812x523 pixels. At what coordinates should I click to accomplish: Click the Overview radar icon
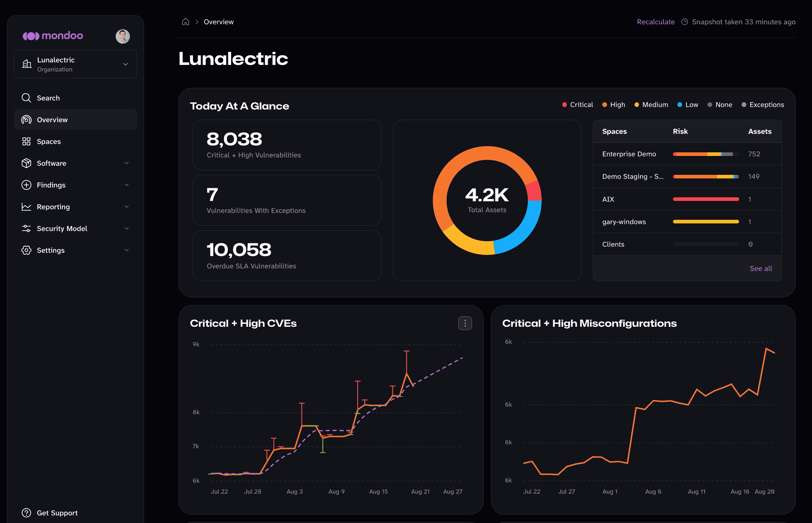click(x=26, y=120)
